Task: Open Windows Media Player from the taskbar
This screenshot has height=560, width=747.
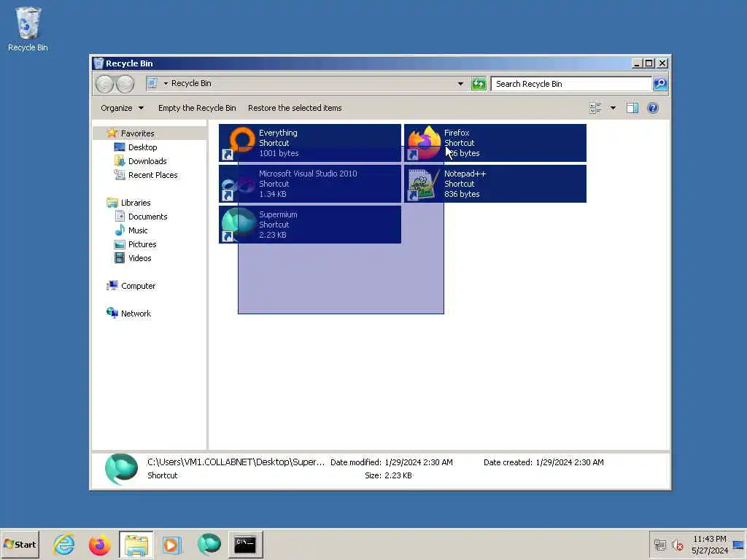Action: 172,544
